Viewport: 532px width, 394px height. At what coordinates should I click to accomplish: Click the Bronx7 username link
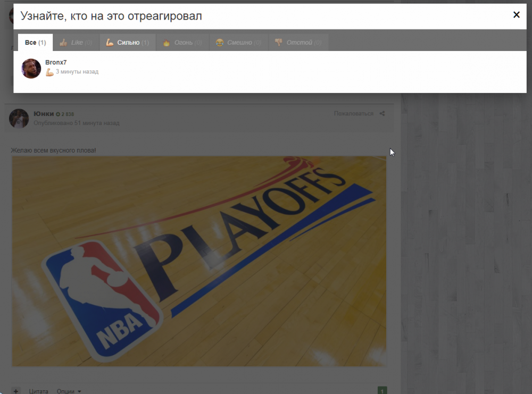(x=56, y=62)
